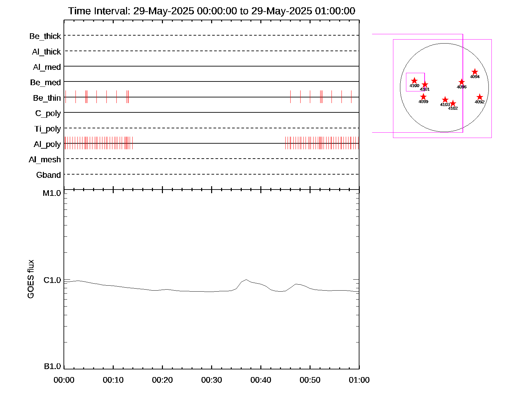Select the star marker for region 4101
The image size is (532, 399).
425,85
